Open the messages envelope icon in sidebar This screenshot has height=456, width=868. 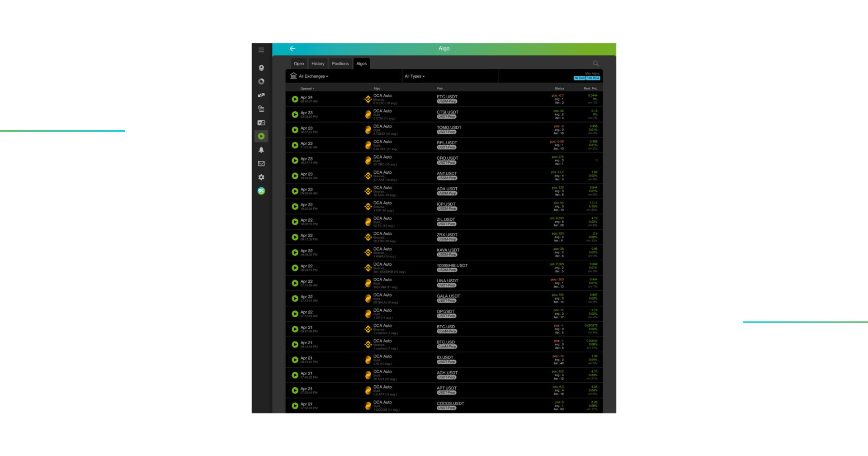pos(261,163)
